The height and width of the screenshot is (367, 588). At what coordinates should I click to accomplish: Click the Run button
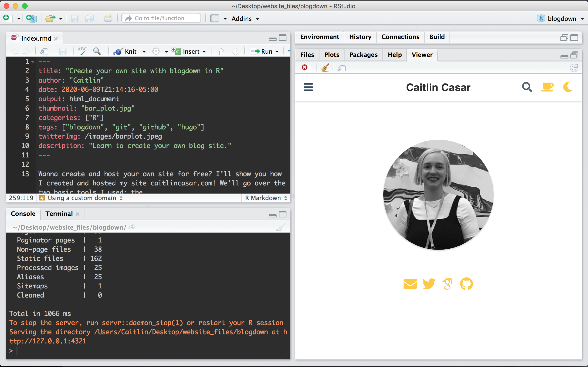pos(262,51)
